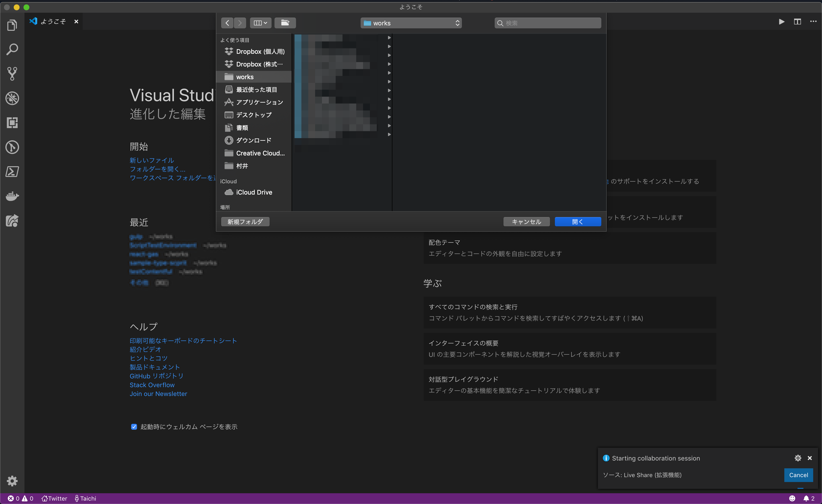Open the 紹介ビデオ link

[146, 349]
